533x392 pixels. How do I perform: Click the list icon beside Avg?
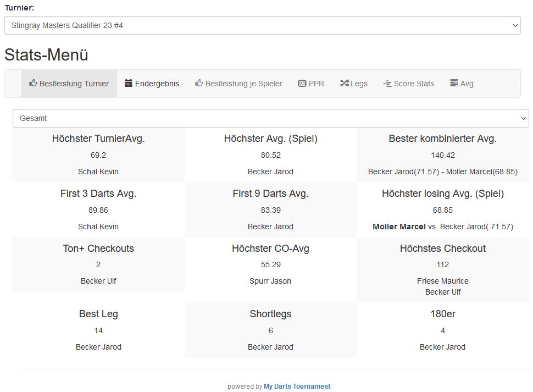(x=454, y=84)
